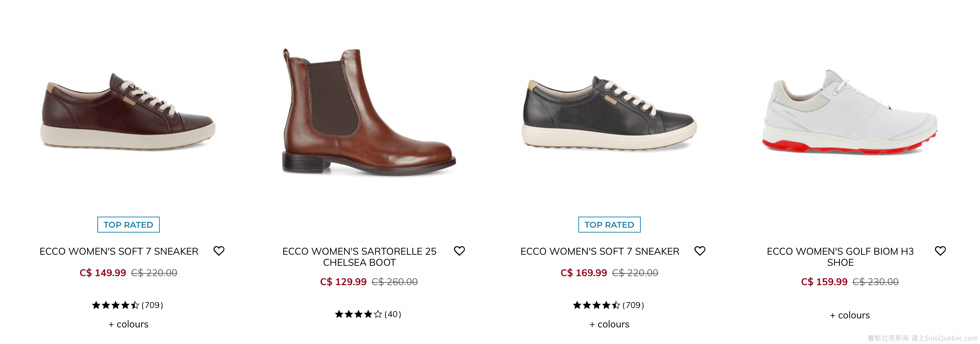Show more colours for black Soft 7 Sneaker
This screenshot has width=980, height=344.
click(x=609, y=324)
